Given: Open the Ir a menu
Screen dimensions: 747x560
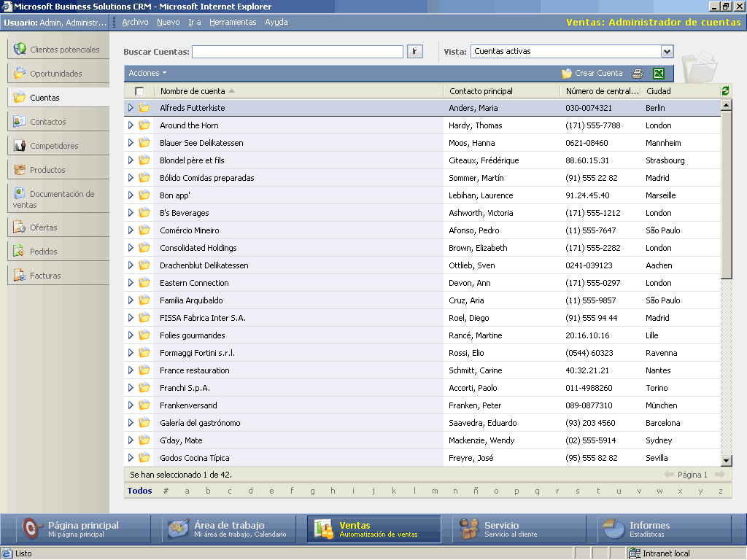Looking at the screenshot, I should tap(194, 22).
